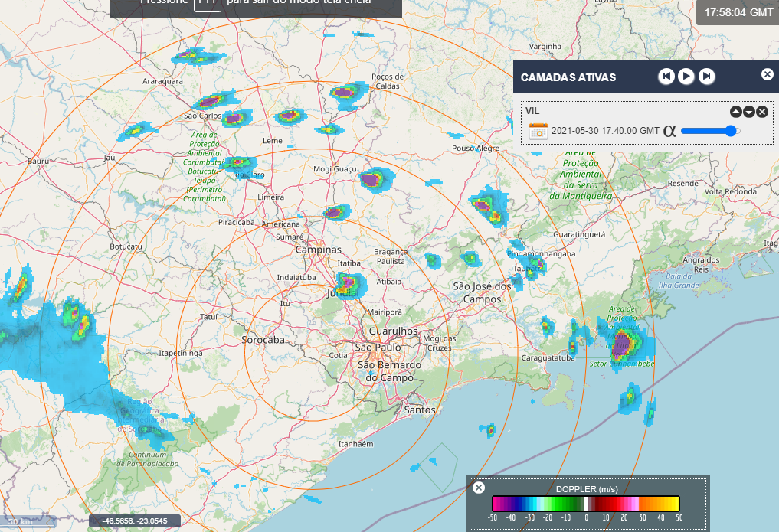
Task: Click the 50 km scale bar
Action: click(x=28, y=521)
